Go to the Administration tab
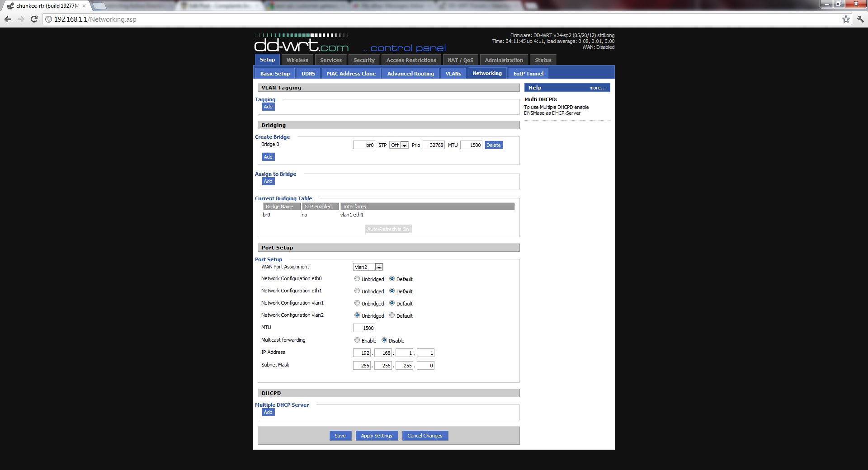 tap(504, 60)
